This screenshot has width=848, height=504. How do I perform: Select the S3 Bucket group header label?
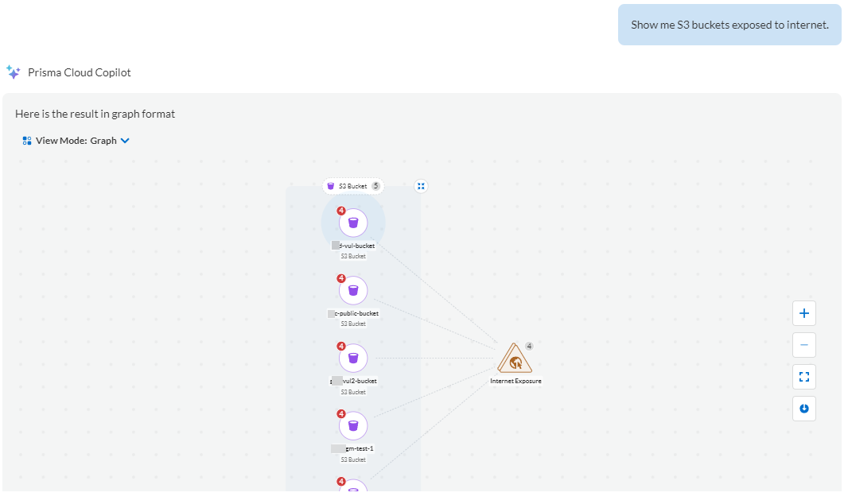point(352,186)
